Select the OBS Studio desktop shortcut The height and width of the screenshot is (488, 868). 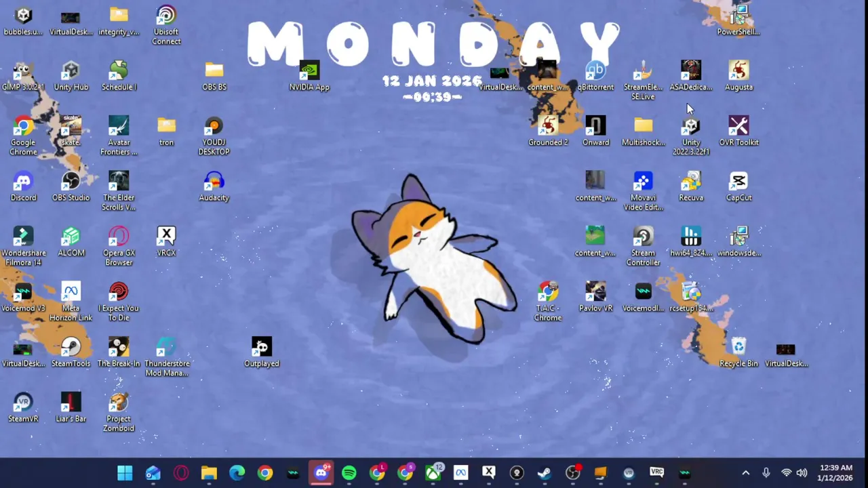click(x=71, y=187)
